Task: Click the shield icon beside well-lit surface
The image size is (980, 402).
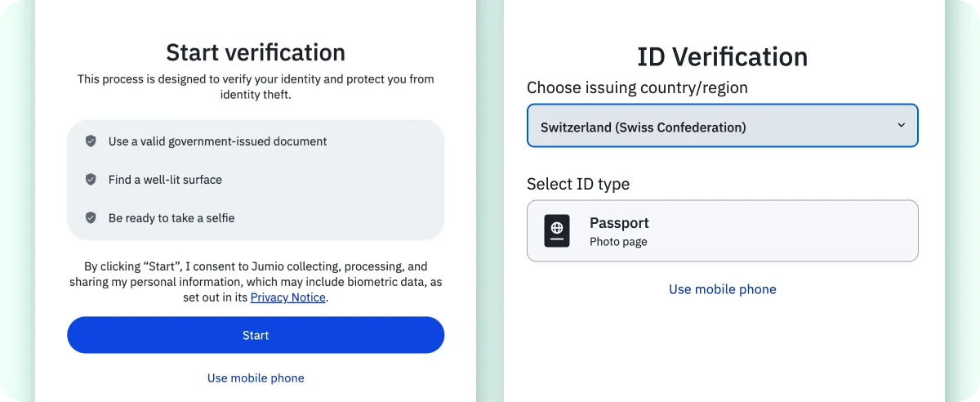Action: click(91, 180)
